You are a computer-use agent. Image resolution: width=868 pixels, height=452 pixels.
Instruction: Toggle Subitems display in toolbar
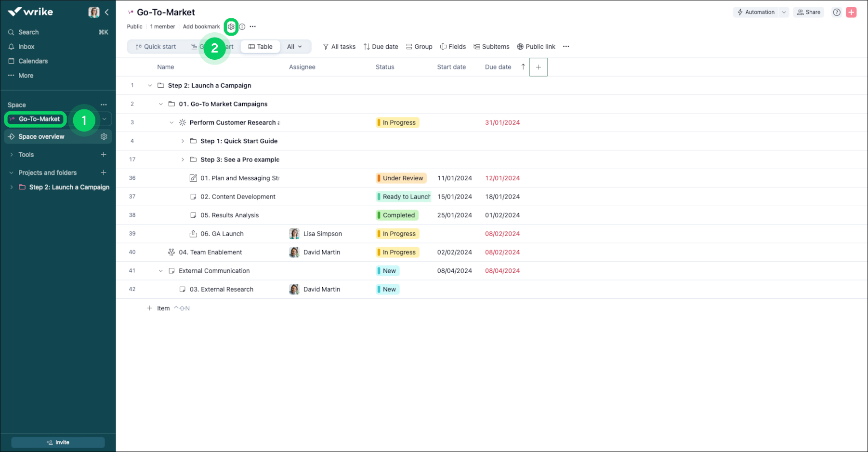pyautogui.click(x=491, y=47)
